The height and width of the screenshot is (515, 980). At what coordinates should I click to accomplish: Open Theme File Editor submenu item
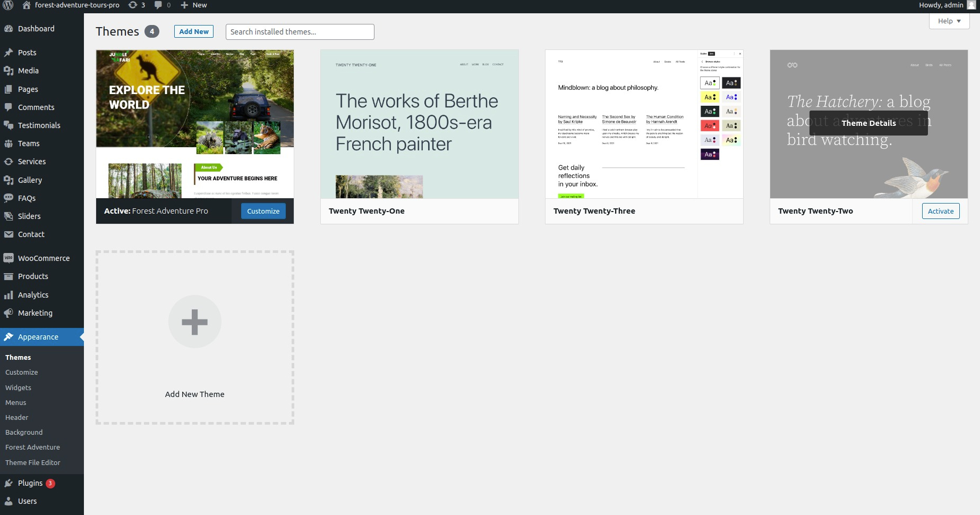33,463
